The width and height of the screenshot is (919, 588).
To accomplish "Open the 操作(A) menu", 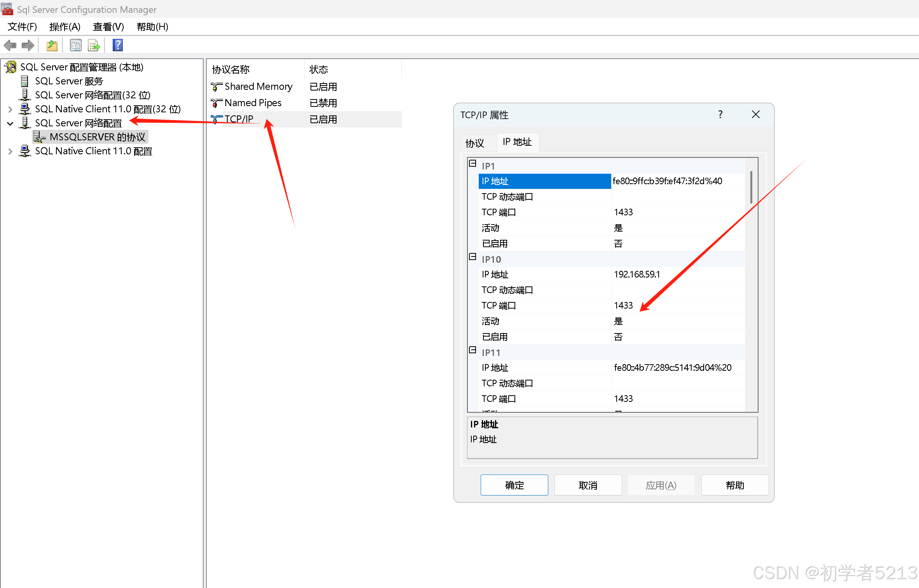I will tap(65, 27).
